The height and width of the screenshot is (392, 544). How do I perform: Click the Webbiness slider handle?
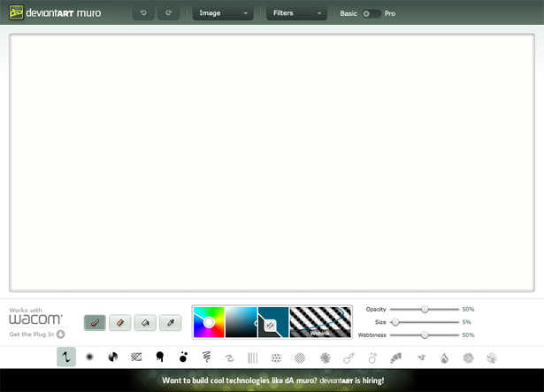[425, 335]
